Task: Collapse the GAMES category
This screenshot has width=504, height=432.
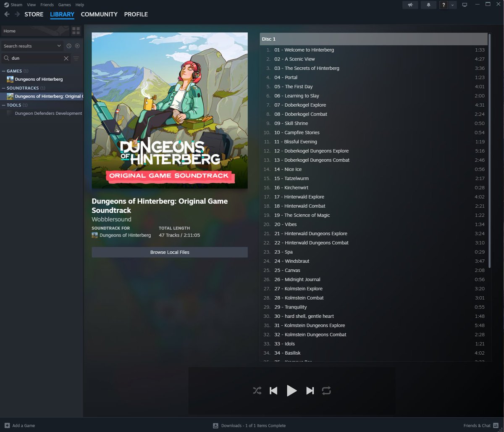Action: pos(15,71)
